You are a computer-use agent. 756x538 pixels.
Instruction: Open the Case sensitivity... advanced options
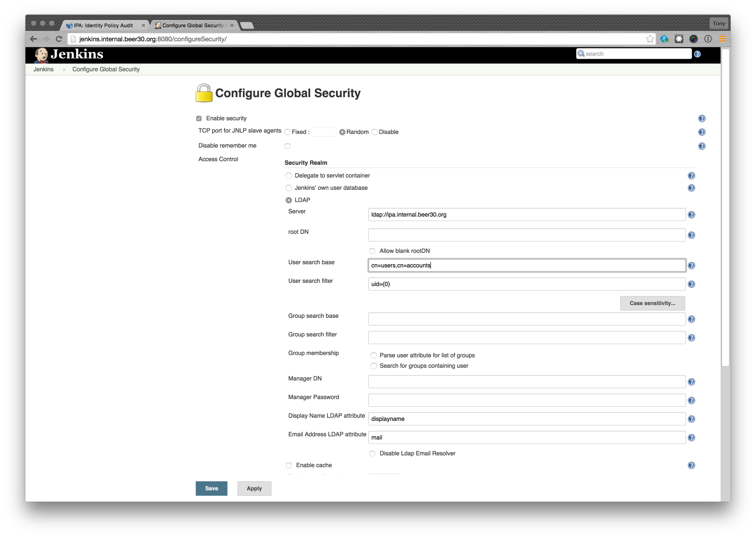point(652,303)
